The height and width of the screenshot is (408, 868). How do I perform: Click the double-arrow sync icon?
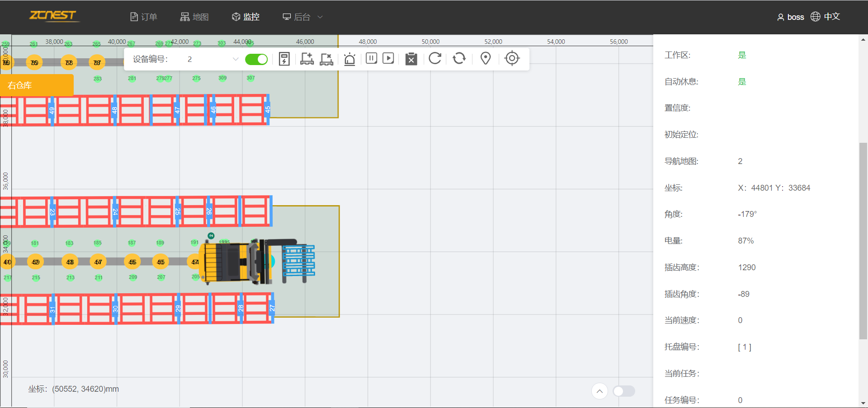459,58
